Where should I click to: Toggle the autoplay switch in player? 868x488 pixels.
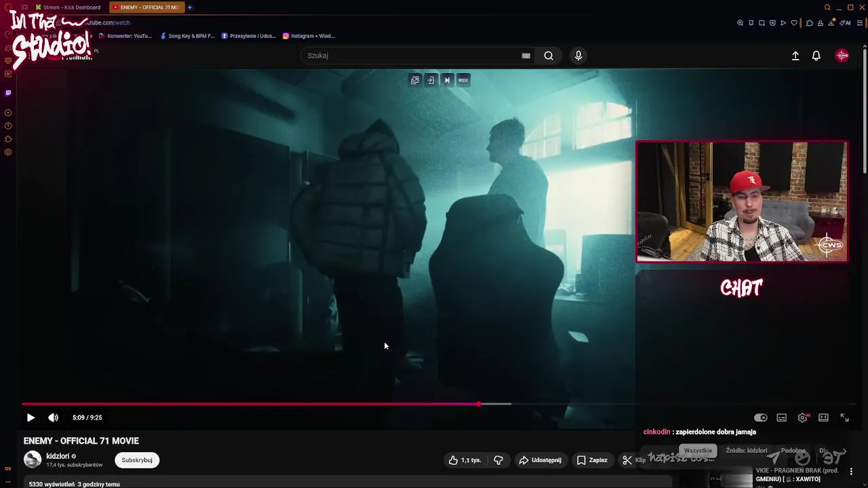[x=761, y=418]
